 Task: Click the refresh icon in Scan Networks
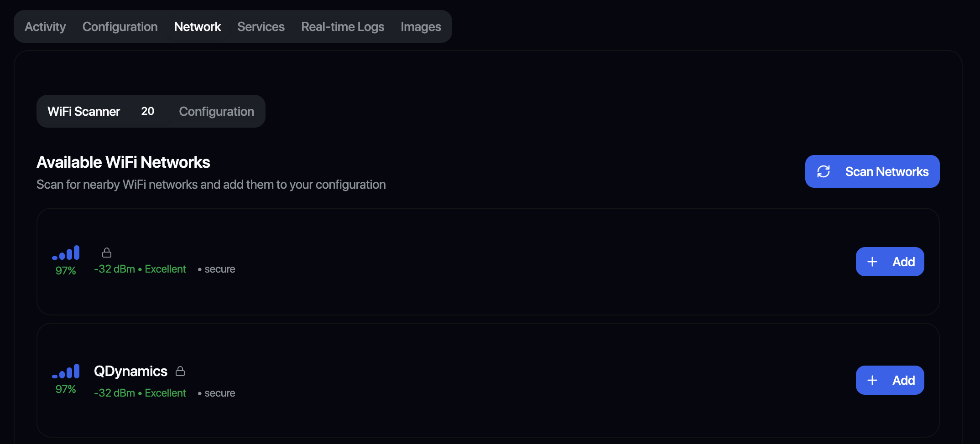tap(824, 171)
